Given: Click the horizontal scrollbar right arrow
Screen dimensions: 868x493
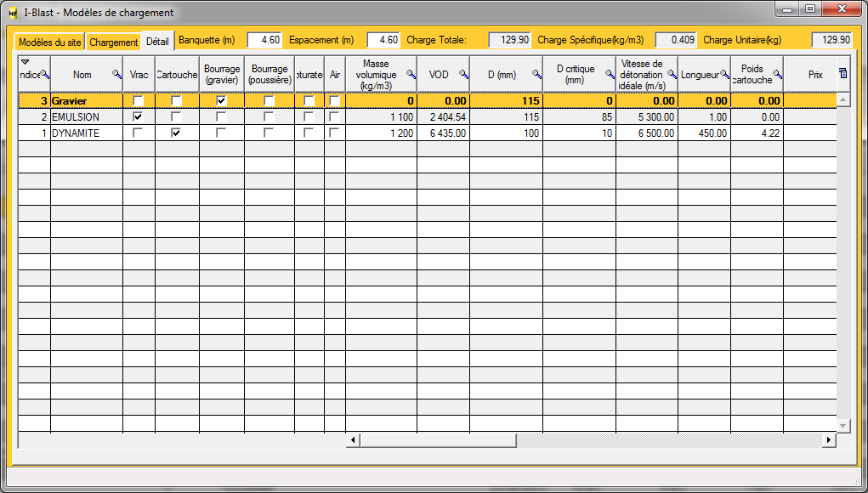Looking at the screenshot, I should click(x=829, y=440).
